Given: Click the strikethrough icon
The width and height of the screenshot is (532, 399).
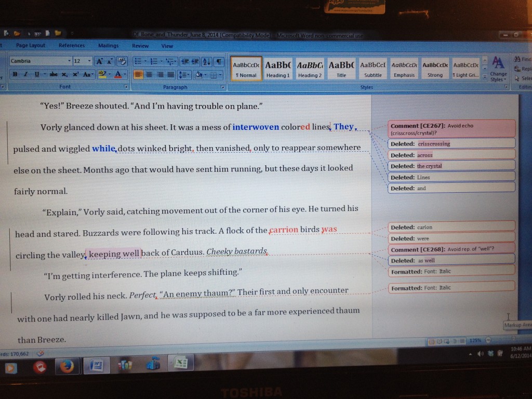Looking at the screenshot, I should [53, 74].
